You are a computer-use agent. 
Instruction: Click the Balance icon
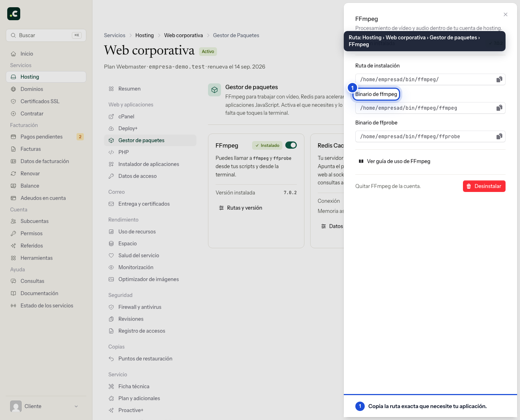13,186
